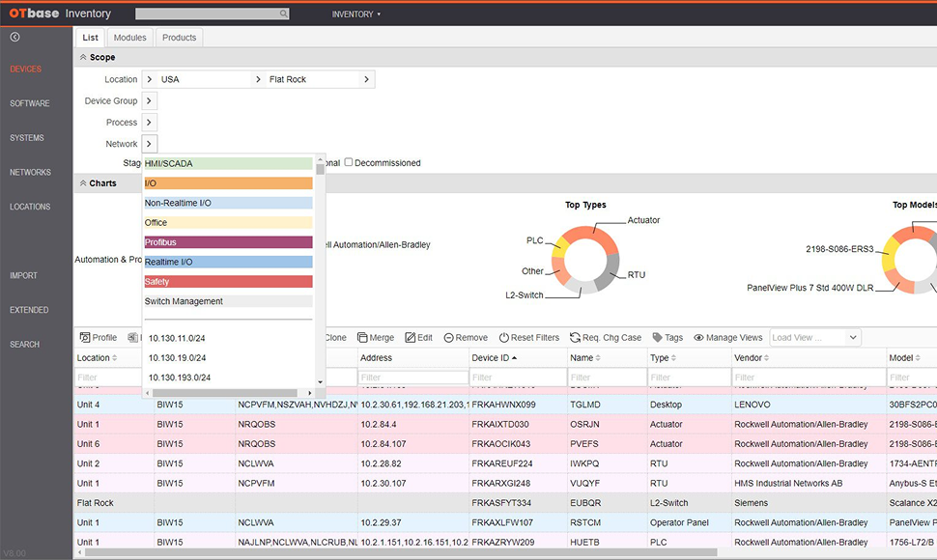The height and width of the screenshot is (560, 937).
Task: Open the Device Group selector
Action: pyautogui.click(x=150, y=100)
